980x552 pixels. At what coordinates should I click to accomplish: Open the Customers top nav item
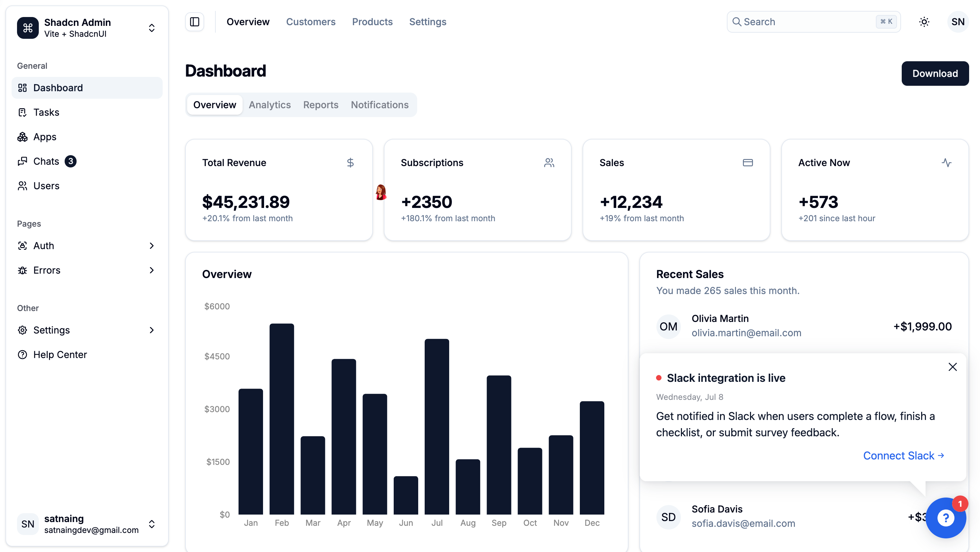pos(311,22)
